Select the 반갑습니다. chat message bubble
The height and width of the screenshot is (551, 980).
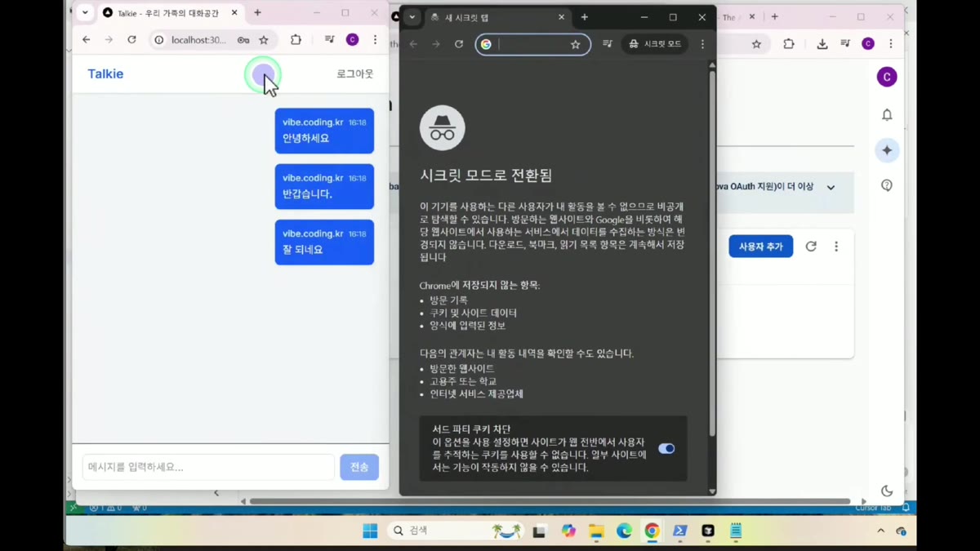point(324,186)
